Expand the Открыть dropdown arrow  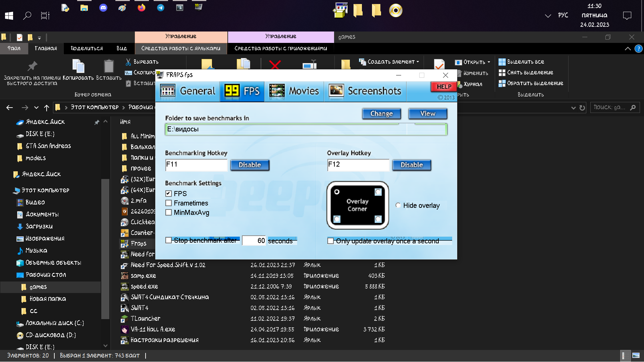point(489,62)
